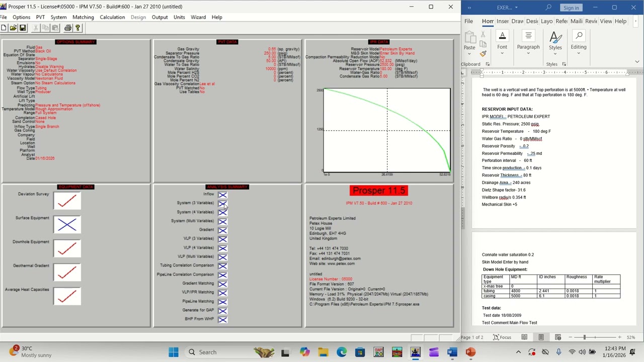Click the Word title bar search magnifier
This screenshot has width=644, height=362.
[548, 8]
